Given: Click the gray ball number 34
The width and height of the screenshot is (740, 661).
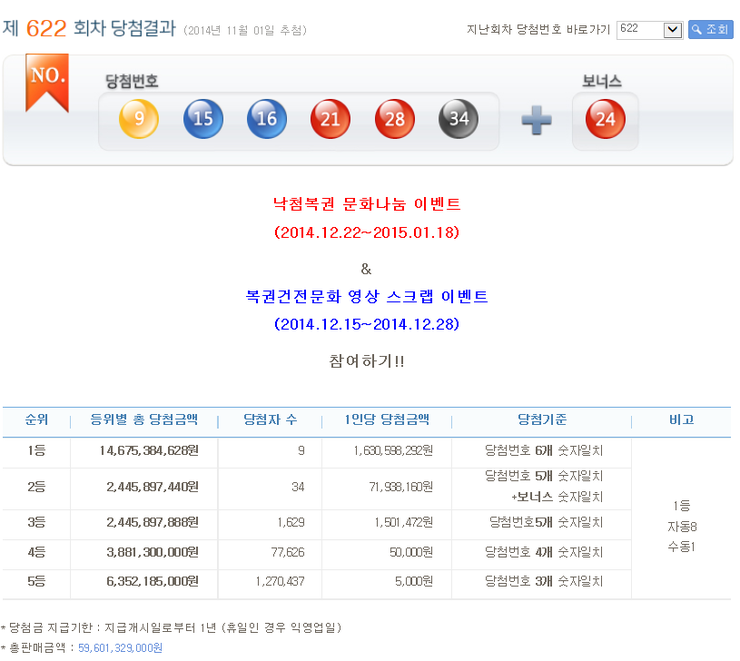Looking at the screenshot, I should (458, 118).
